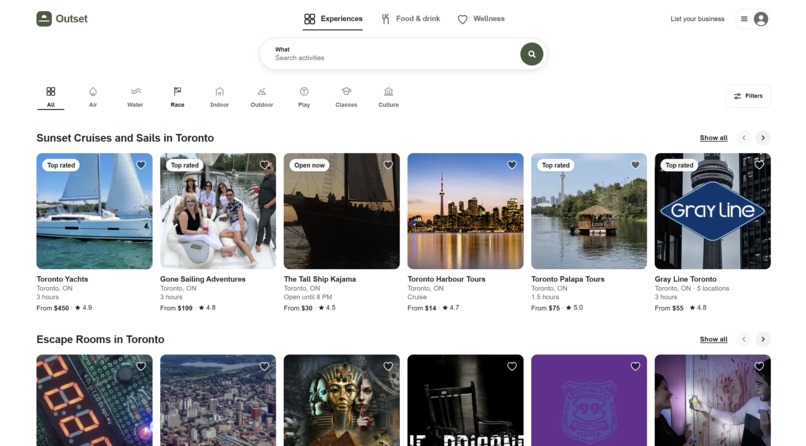Favorite the pharaoh escape room card

[x=388, y=366]
